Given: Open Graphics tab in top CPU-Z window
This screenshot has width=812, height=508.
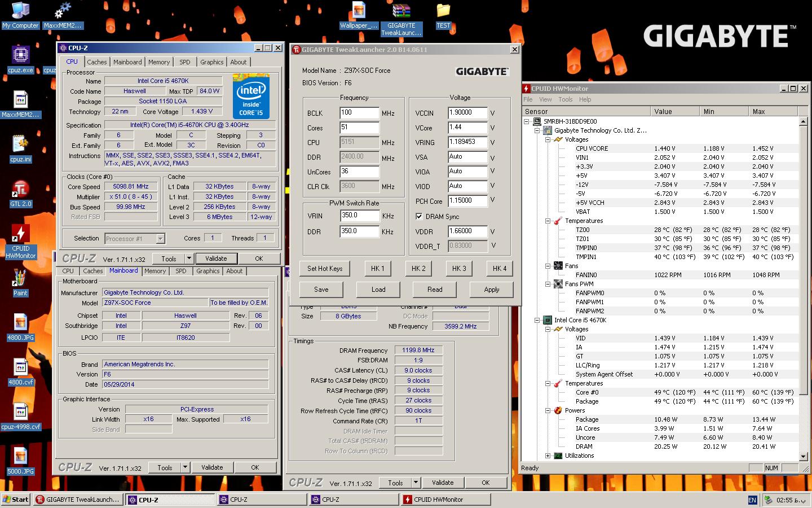Looking at the screenshot, I should pos(212,62).
